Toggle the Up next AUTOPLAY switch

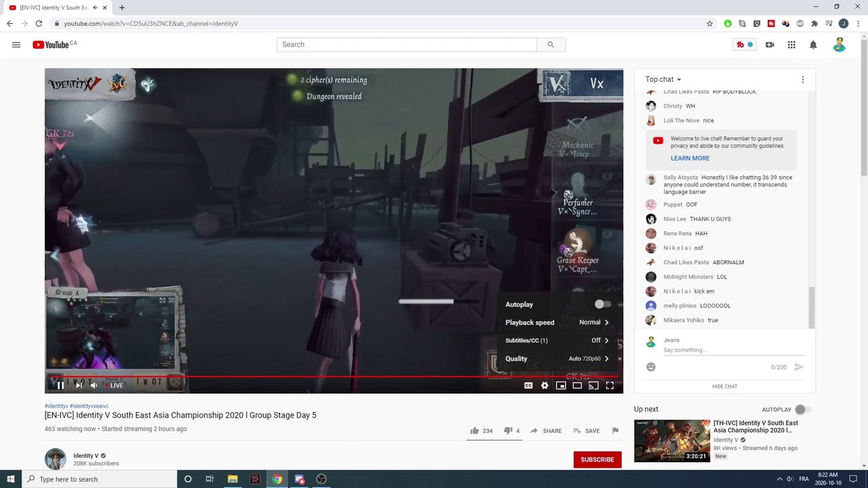coord(803,409)
